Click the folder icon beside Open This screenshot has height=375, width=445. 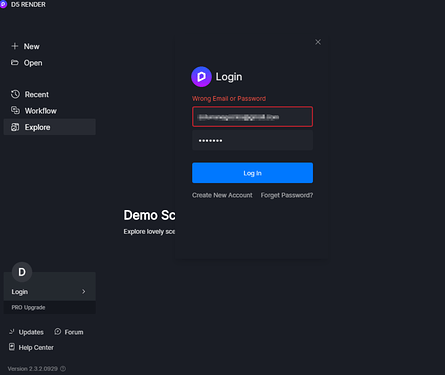tap(15, 63)
